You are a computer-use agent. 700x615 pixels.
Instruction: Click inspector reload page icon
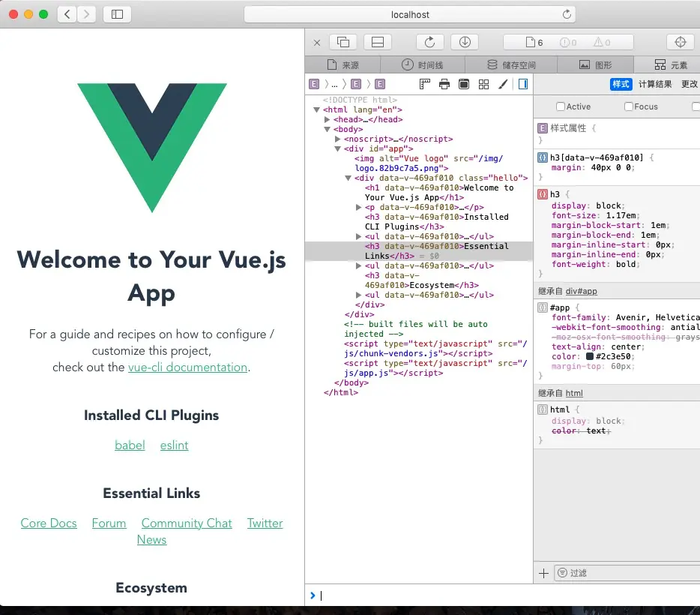tap(430, 42)
